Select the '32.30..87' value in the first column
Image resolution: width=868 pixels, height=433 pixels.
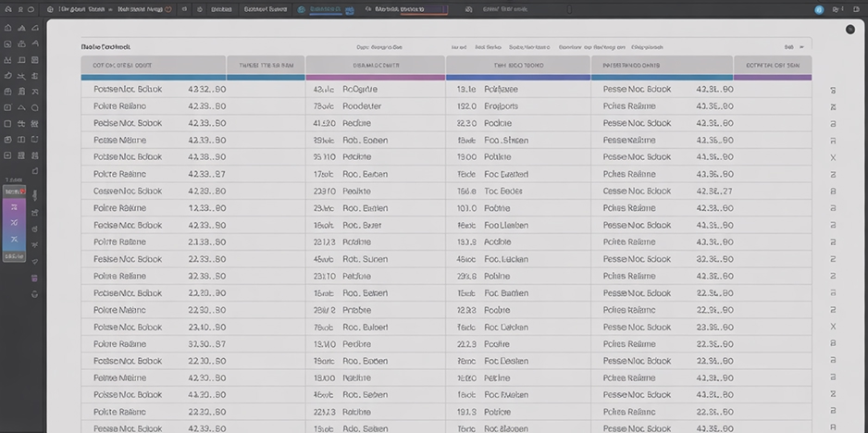click(207, 344)
